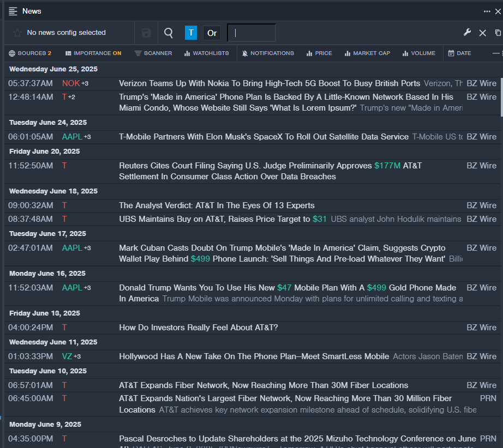This screenshot has height=448, width=503.
Task: Open Pascal Desroches Mizuho Conference headline
Action: (297, 439)
